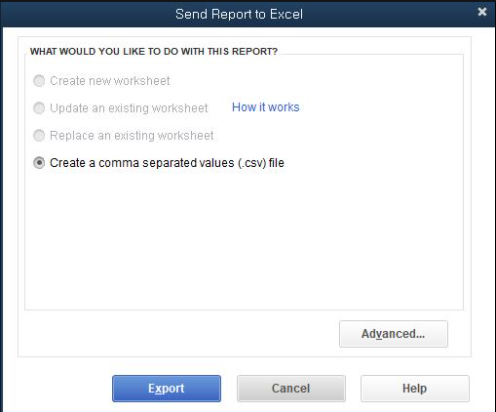Click the Create new worksheet label text
This screenshot has height=412, width=496.
coord(110,81)
